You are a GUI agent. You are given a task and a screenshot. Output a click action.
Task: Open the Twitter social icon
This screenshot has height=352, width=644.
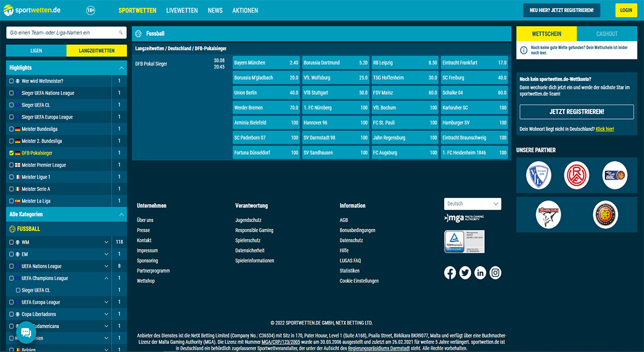point(465,273)
